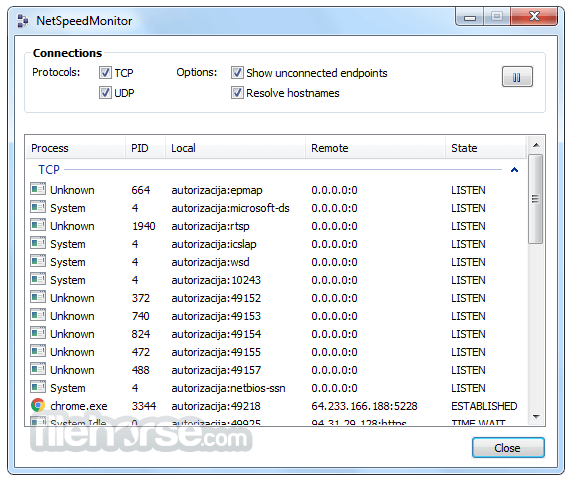
Task: Select the autorizacija:wsd local address
Action: click(210, 262)
